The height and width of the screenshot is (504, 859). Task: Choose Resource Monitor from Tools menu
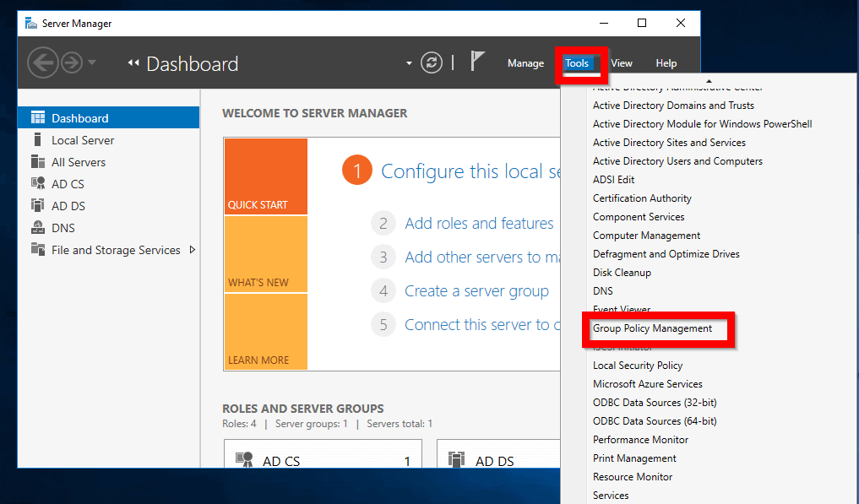pos(633,477)
